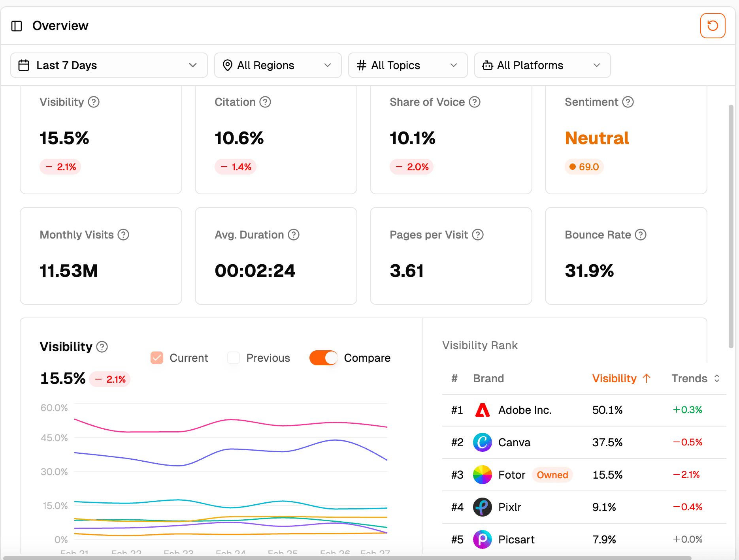Select the Adobe Inc. brand name
The image size is (739, 560).
click(x=525, y=410)
